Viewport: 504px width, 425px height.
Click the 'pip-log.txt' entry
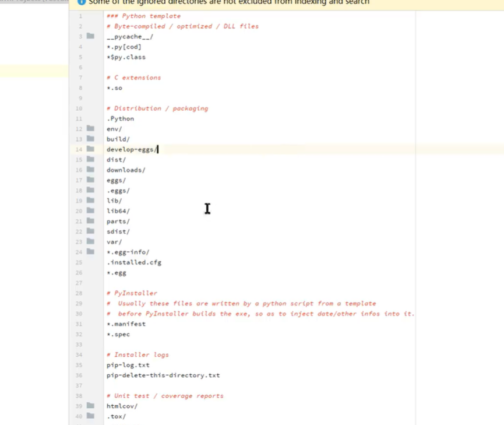click(x=128, y=365)
